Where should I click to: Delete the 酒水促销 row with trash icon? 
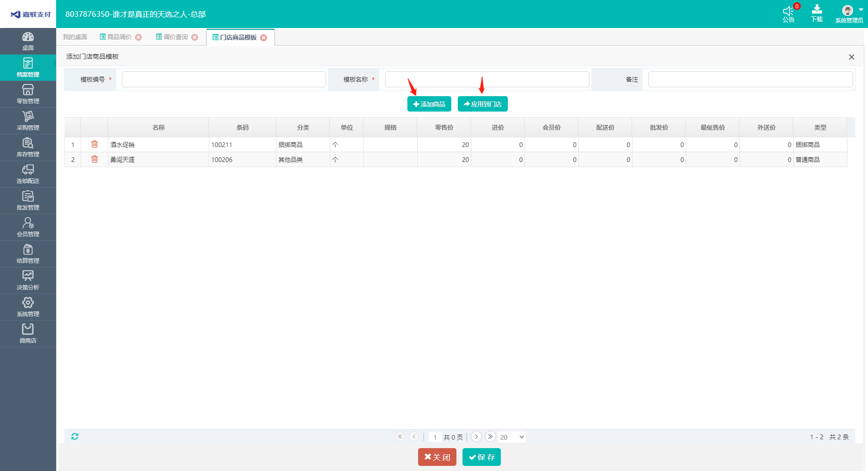[94, 144]
